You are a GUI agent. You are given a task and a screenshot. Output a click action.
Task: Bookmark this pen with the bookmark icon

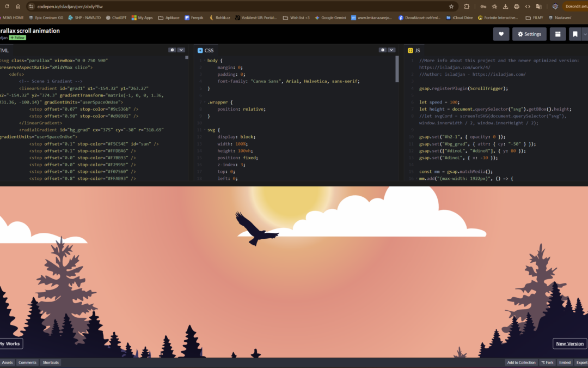point(575,34)
